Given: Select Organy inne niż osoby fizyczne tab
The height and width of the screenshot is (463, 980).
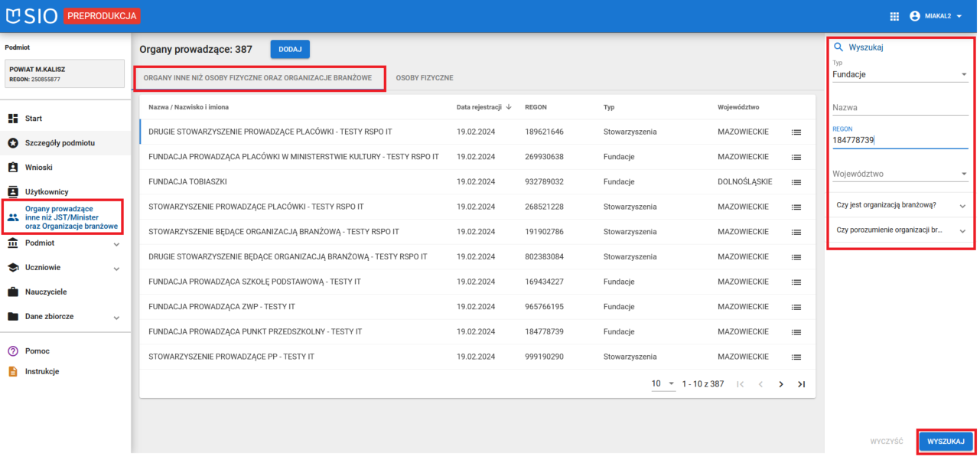Looking at the screenshot, I should [258, 78].
